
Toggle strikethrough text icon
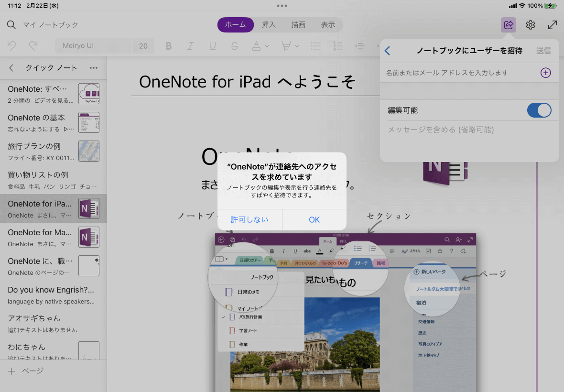[234, 46]
